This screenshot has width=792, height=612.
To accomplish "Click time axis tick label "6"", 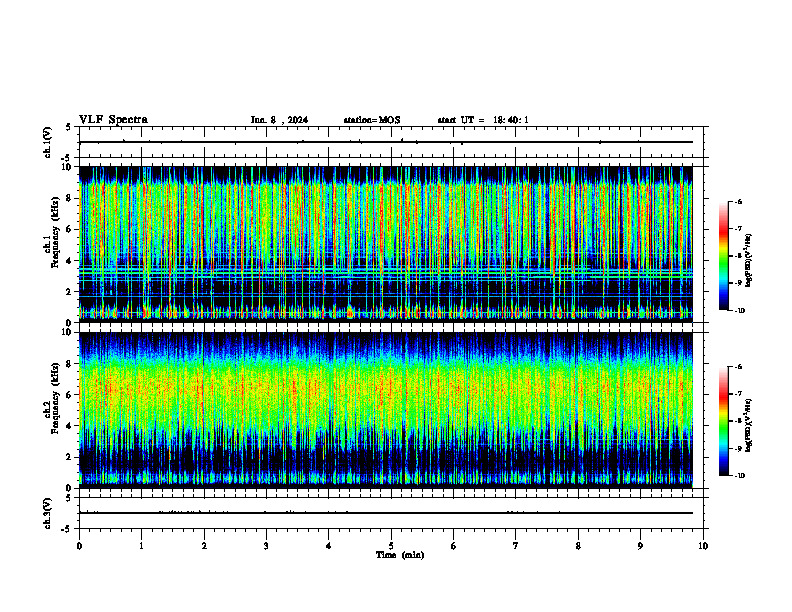I will tap(454, 546).
